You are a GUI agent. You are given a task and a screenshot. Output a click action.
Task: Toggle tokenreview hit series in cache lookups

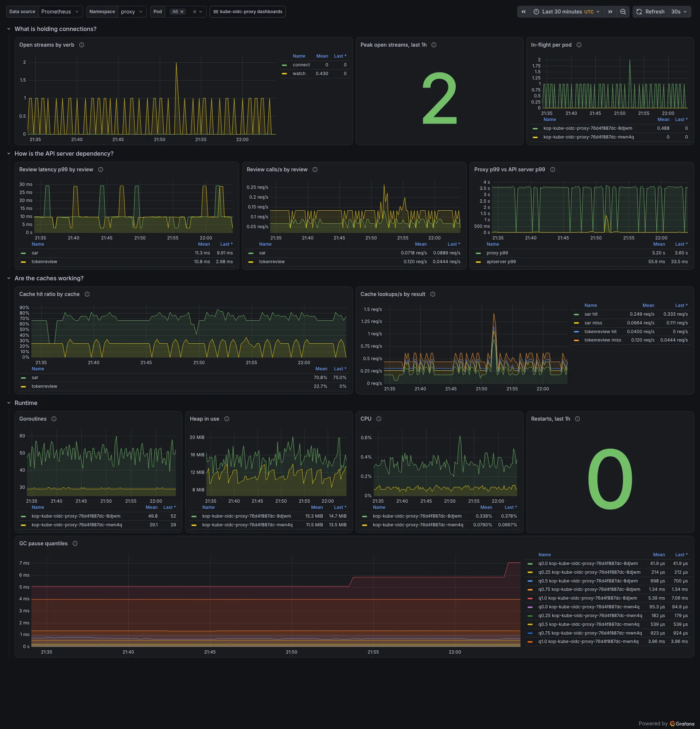[600, 332]
